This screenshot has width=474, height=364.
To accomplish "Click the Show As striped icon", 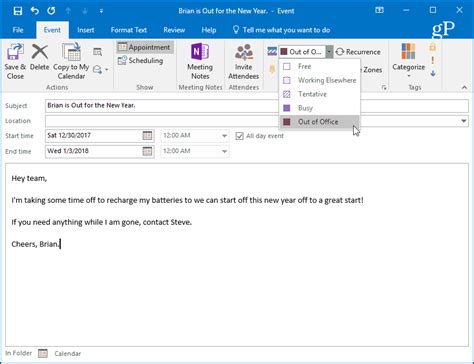I will coord(272,51).
